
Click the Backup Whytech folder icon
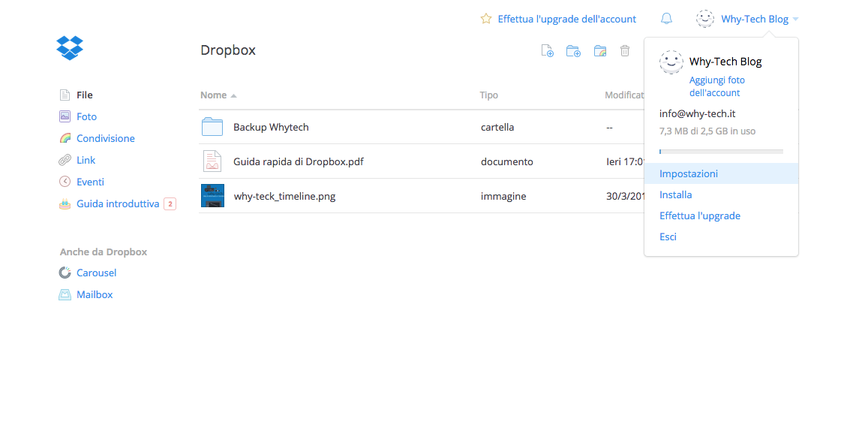212,127
